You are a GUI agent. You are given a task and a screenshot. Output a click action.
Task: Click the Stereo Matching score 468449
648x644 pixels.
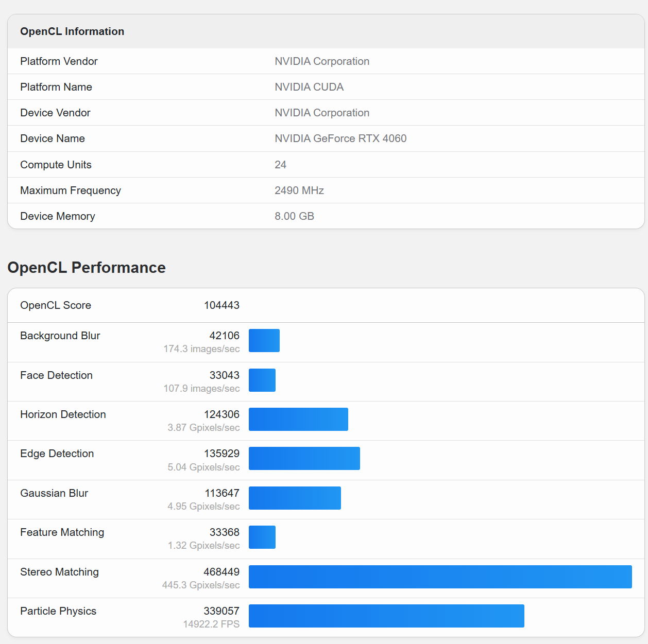pos(221,572)
